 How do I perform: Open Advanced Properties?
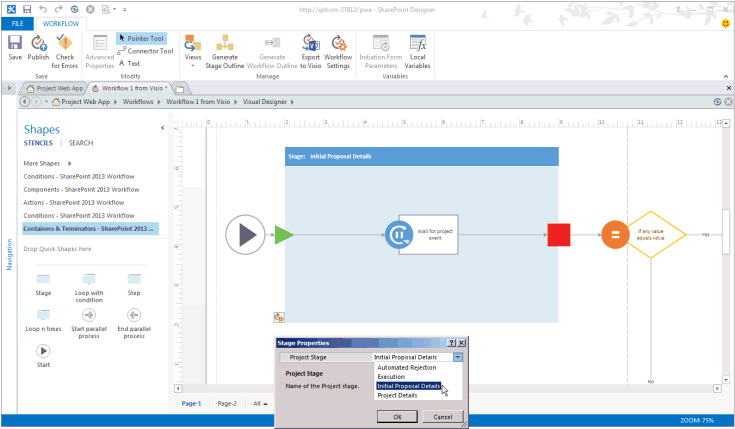coord(99,52)
